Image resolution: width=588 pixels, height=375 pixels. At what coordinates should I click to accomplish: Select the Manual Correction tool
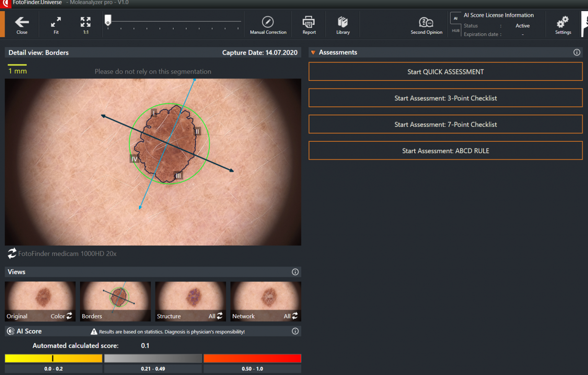click(x=268, y=24)
